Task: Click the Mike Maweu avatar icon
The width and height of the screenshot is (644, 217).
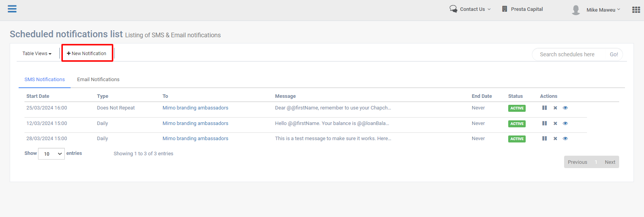Action: (x=576, y=10)
